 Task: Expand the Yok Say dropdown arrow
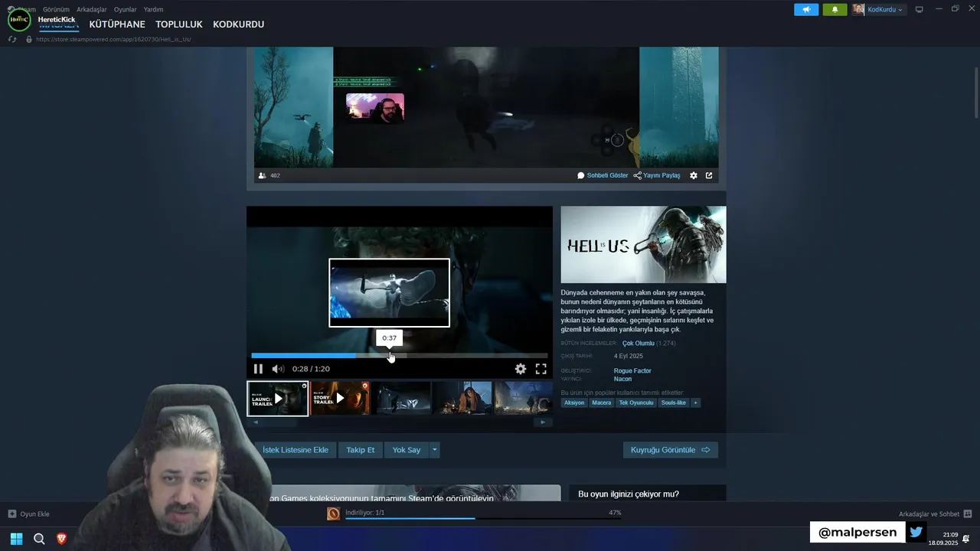(x=434, y=450)
